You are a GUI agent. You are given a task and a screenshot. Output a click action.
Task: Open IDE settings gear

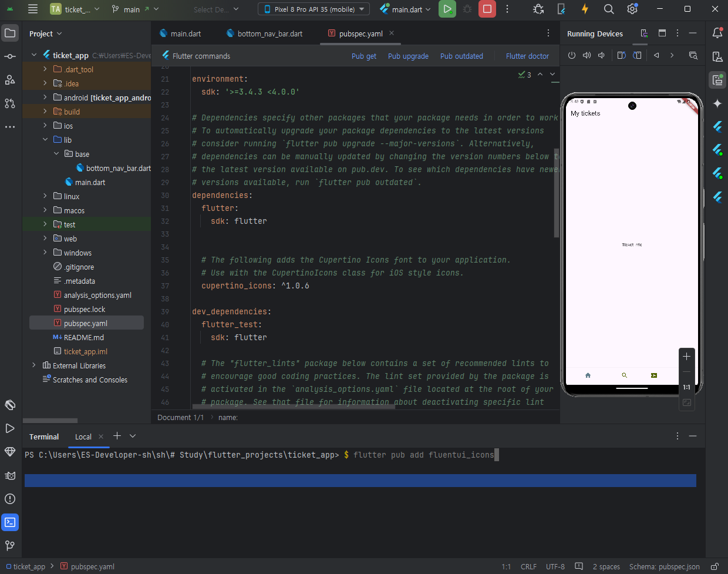coord(632,9)
